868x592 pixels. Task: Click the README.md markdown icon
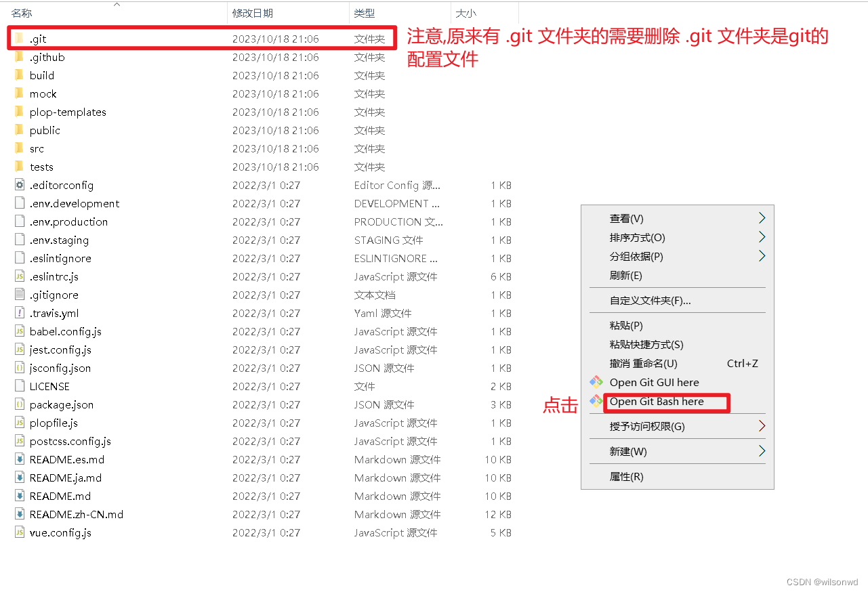coord(19,496)
